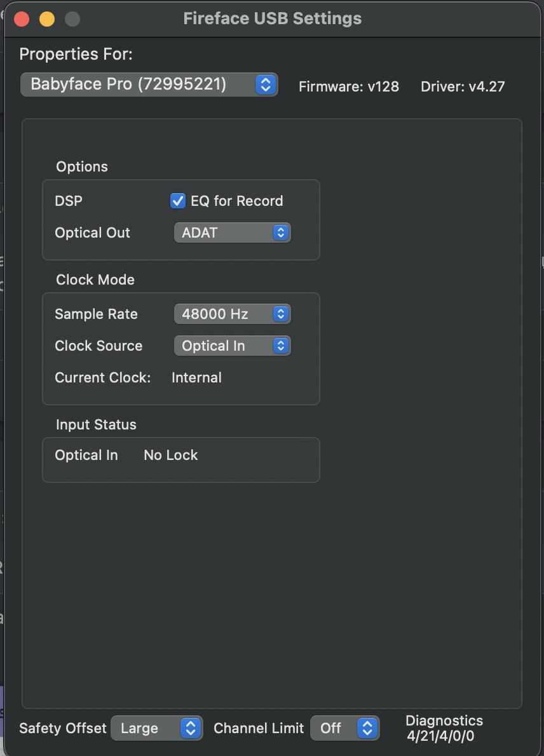Click the No Lock status for Optical In
The image size is (544, 756).
tap(170, 455)
